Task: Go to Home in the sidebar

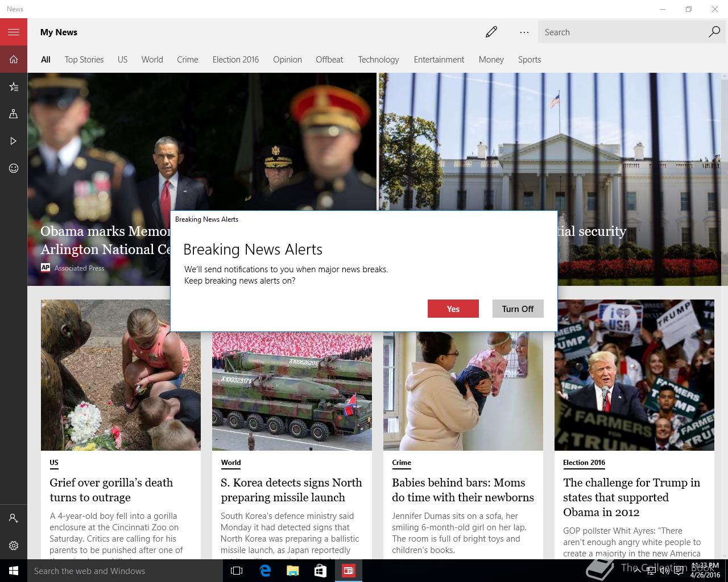Action: (x=14, y=59)
